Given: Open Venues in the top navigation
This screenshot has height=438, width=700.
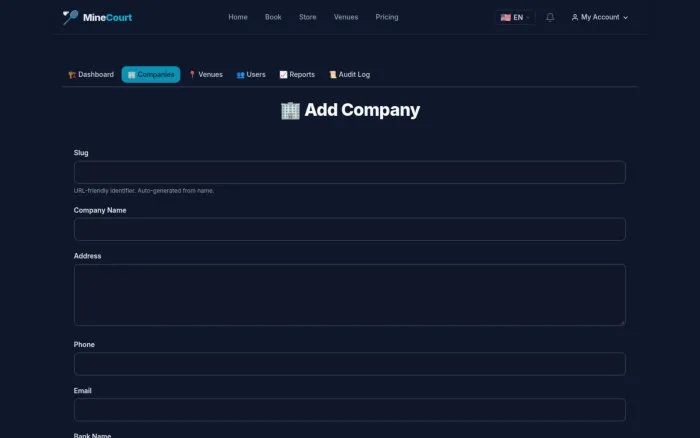Looking at the screenshot, I should 346,17.
